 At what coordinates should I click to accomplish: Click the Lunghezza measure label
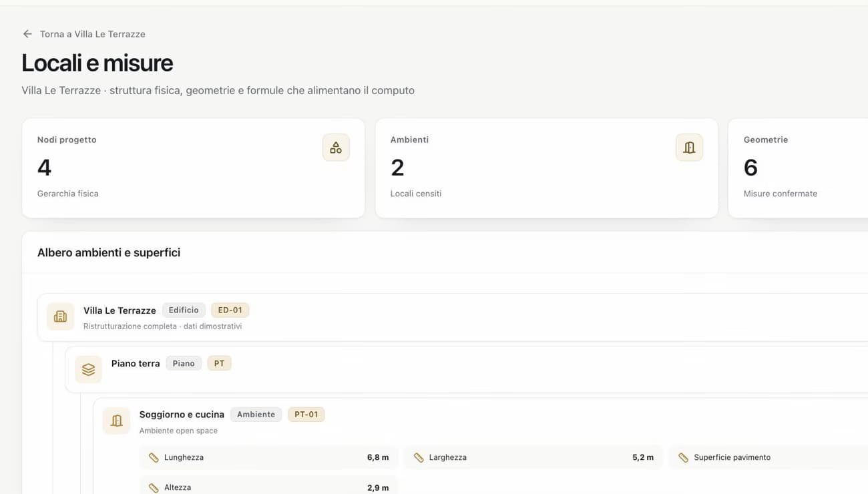[x=184, y=458]
